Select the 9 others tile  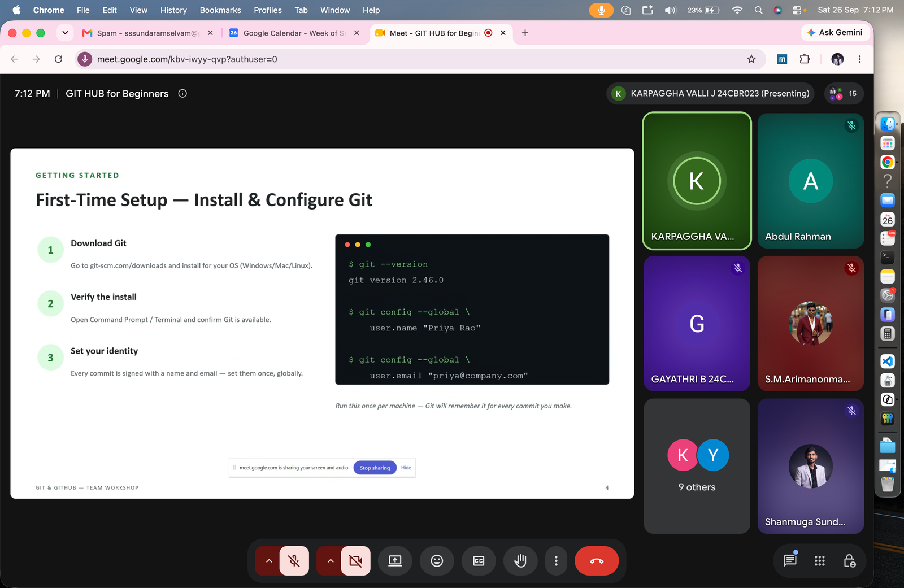pyautogui.click(x=697, y=466)
